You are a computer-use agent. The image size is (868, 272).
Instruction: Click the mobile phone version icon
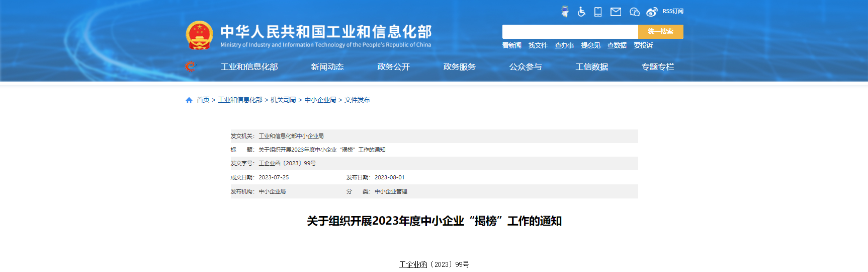(x=598, y=12)
